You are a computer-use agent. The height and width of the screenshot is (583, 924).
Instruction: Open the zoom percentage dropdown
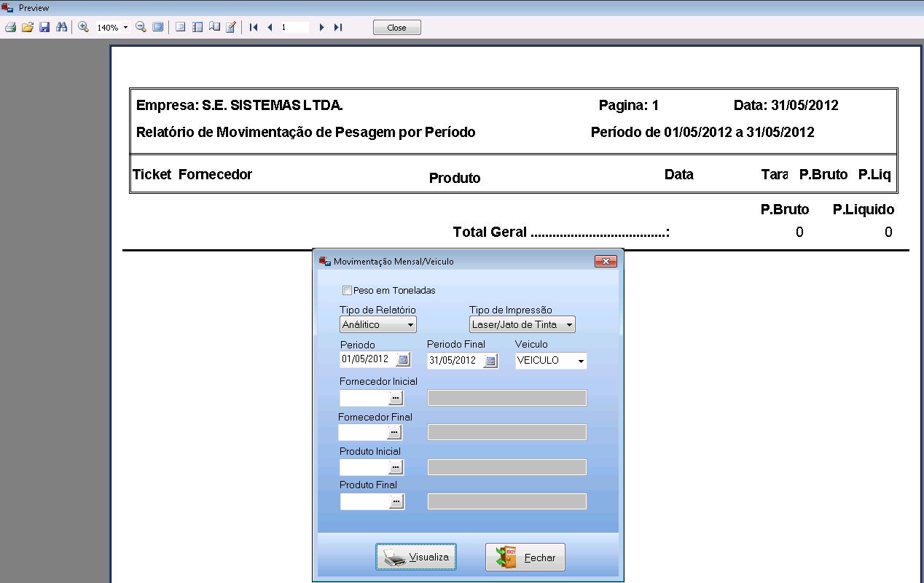(x=125, y=28)
